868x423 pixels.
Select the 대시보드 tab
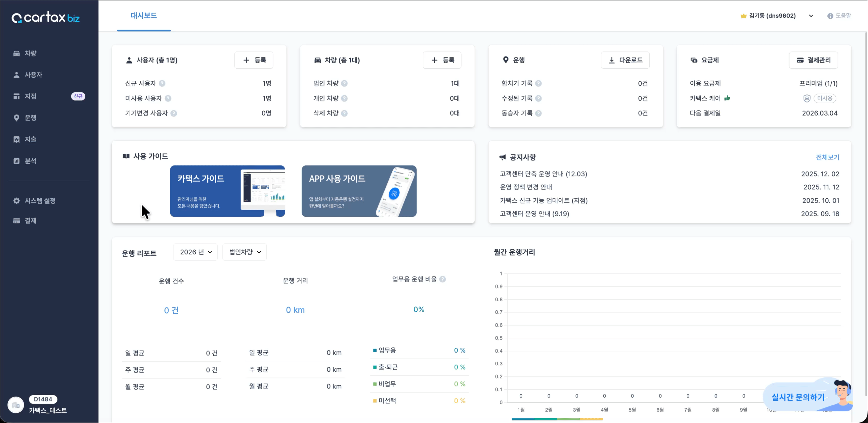[x=144, y=16]
